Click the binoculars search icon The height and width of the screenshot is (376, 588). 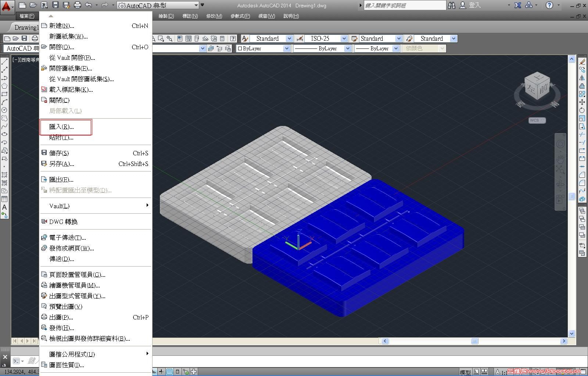(452, 5)
